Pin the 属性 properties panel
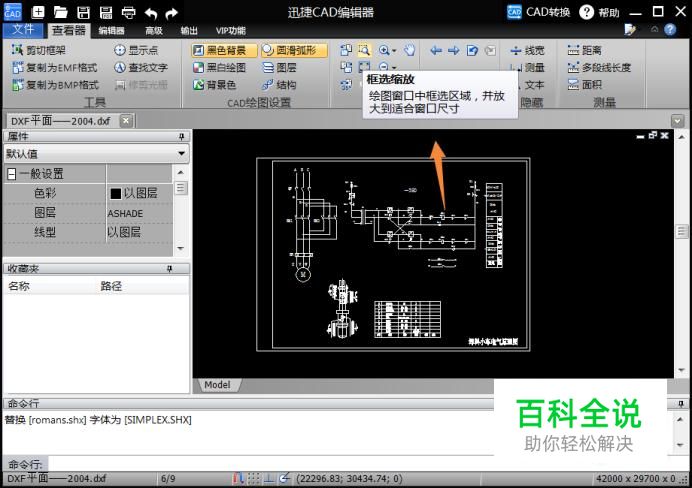 click(x=181, y=137)
